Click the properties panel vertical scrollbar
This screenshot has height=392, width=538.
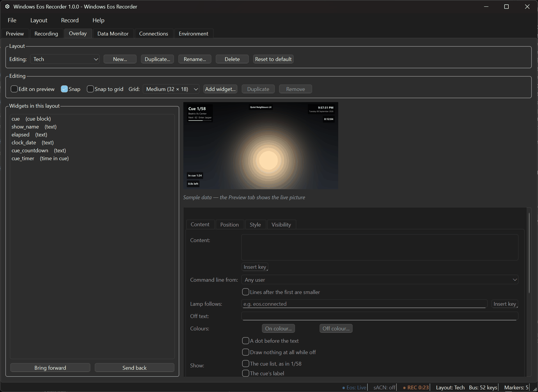529,253
